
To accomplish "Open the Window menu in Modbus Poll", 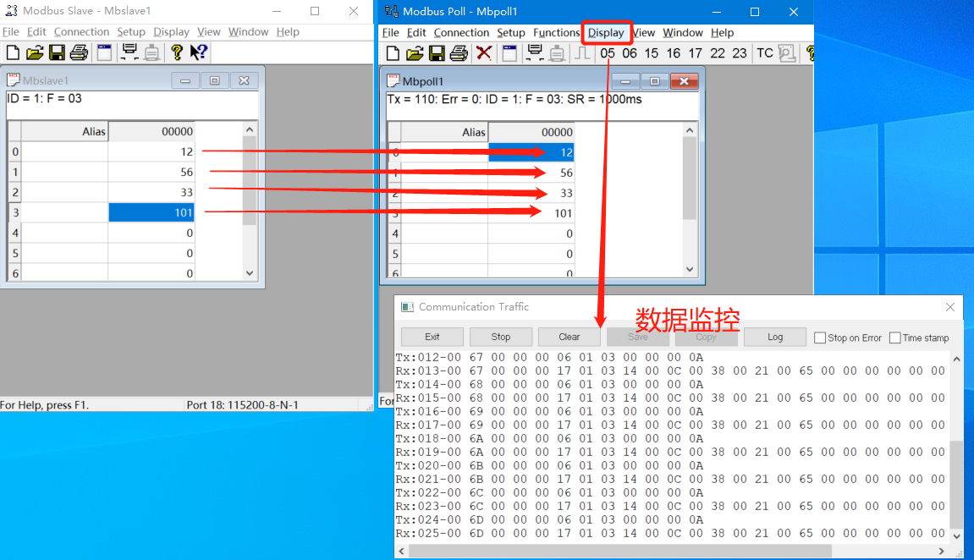I will coord(683,32).
